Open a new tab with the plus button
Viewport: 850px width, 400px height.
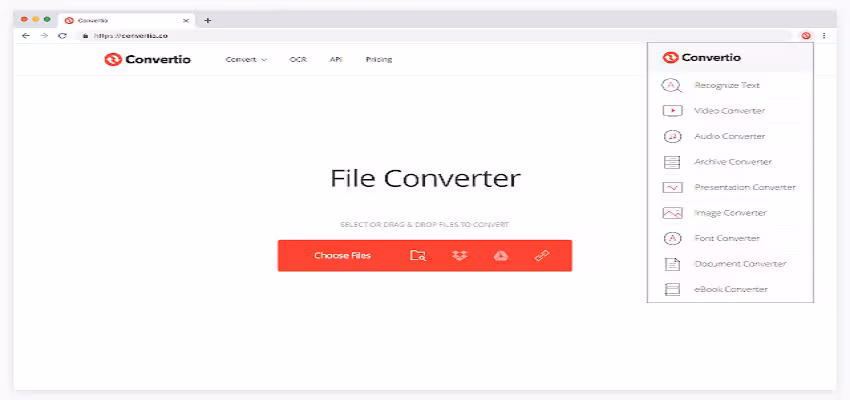[207, 21]
